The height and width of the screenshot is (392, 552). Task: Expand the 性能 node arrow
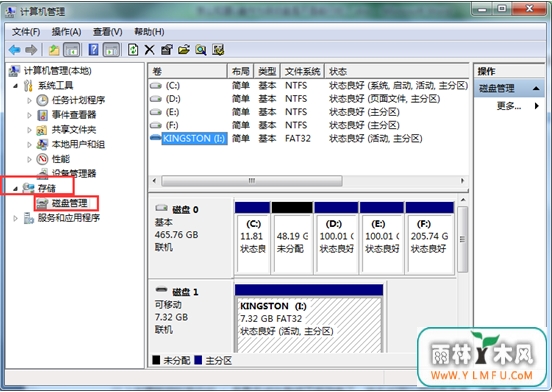click(x=30, y=159)
